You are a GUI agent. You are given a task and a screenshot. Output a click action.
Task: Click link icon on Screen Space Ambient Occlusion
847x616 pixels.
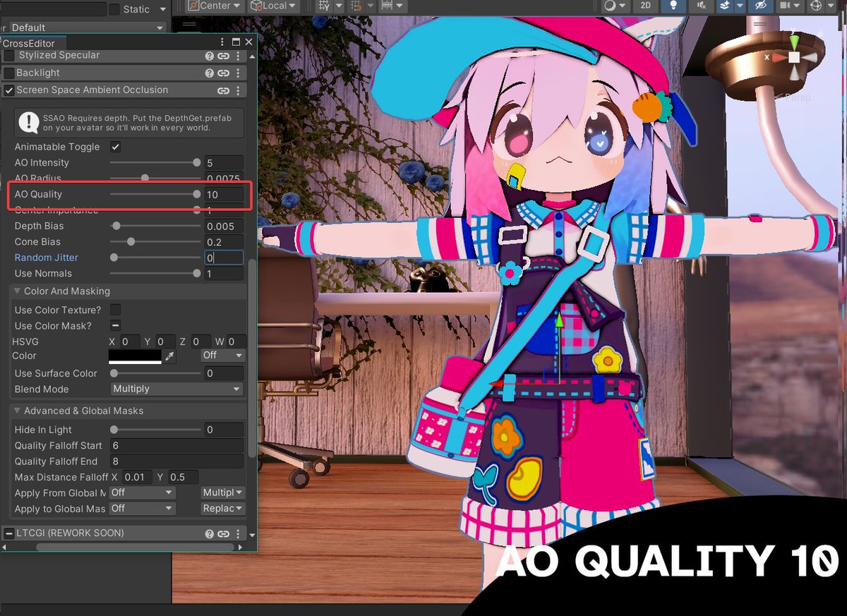coord(223,90)
